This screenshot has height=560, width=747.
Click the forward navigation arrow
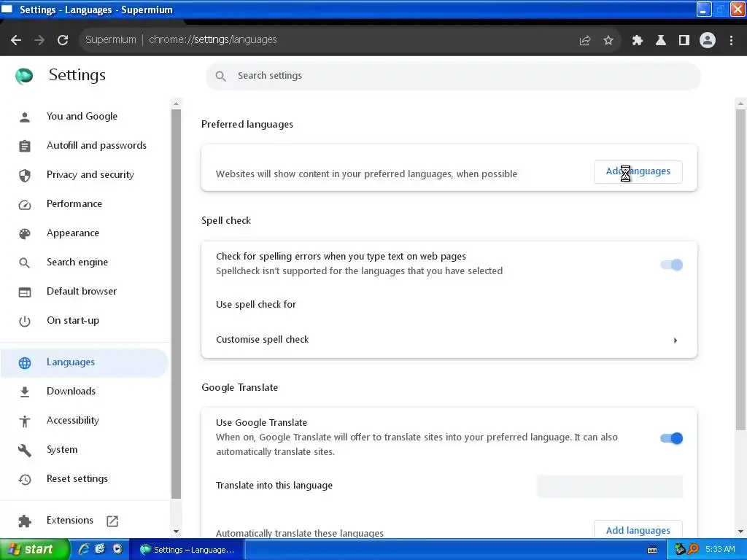coord(39,40)
